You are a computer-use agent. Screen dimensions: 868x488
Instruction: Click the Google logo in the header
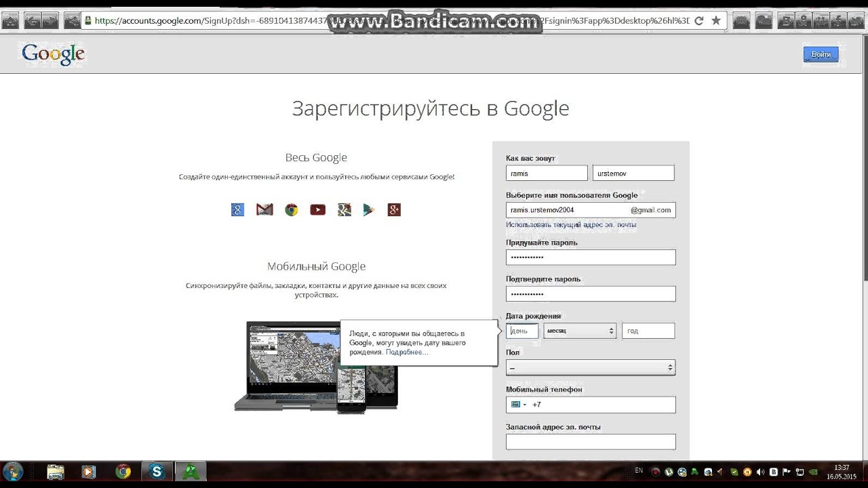point(53,54)
